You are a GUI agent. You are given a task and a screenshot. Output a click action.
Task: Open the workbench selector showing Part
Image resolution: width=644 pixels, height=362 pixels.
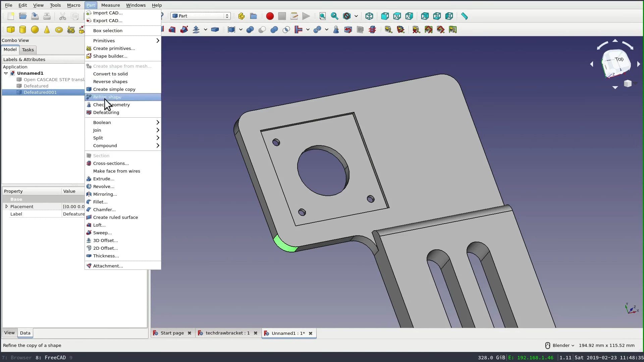click(x=201, y=16)
